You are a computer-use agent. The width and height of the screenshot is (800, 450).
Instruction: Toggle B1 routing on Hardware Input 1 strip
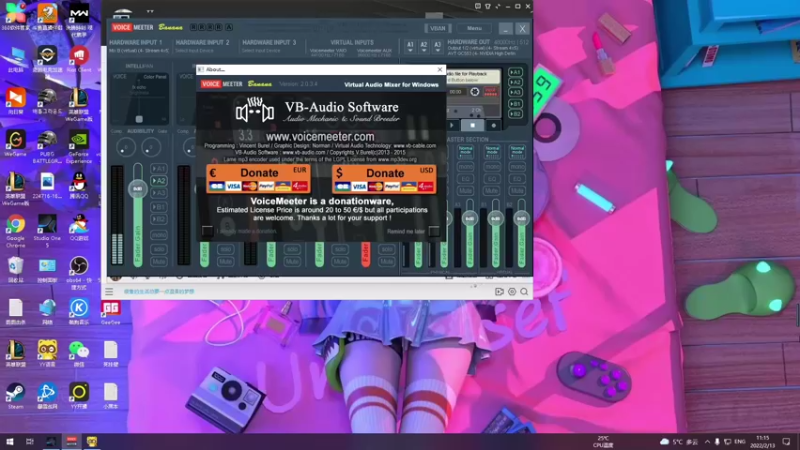pos(159,207)
